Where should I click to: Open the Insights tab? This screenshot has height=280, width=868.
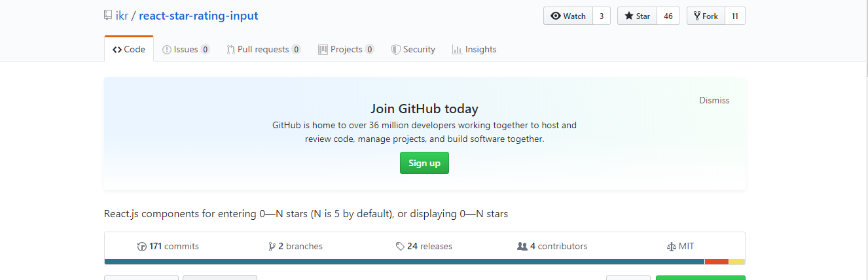475,49
